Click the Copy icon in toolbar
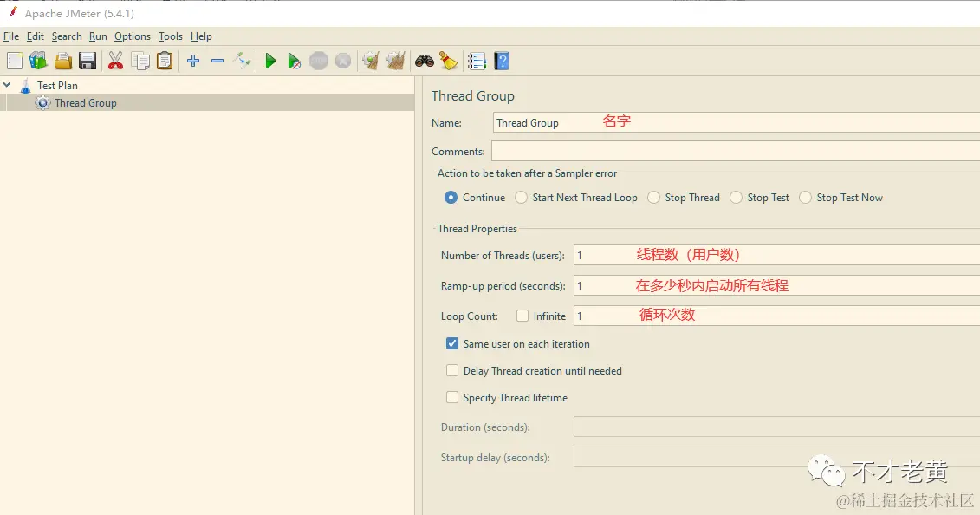980x515 pixels. click(x=140, y=61)
